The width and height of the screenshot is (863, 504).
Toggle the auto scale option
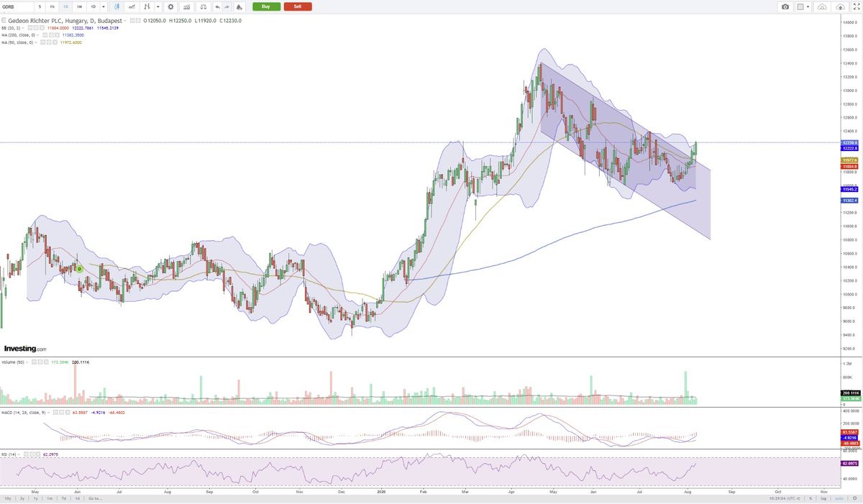tap(839, 498)
